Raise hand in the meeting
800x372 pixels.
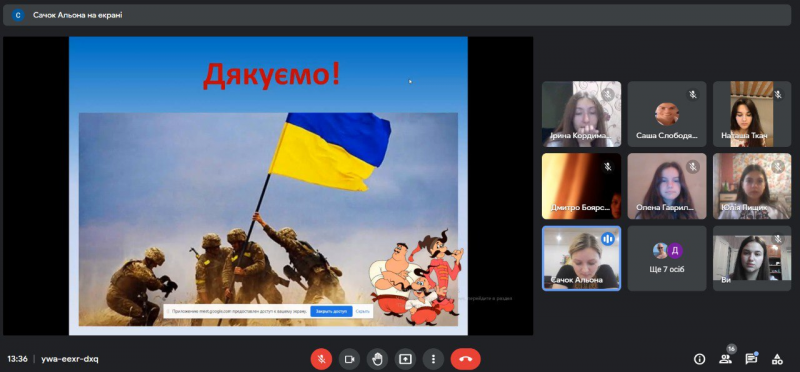[378, 359]
